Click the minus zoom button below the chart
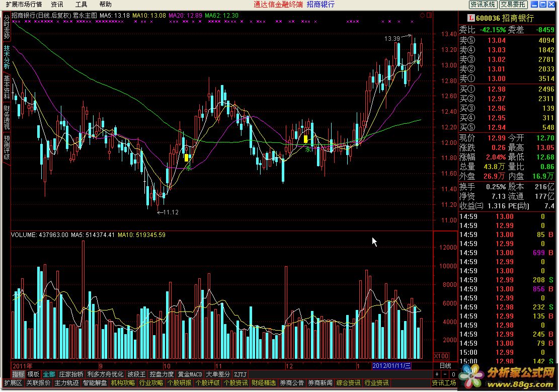 pyautogui.click(x=445, y=374)
